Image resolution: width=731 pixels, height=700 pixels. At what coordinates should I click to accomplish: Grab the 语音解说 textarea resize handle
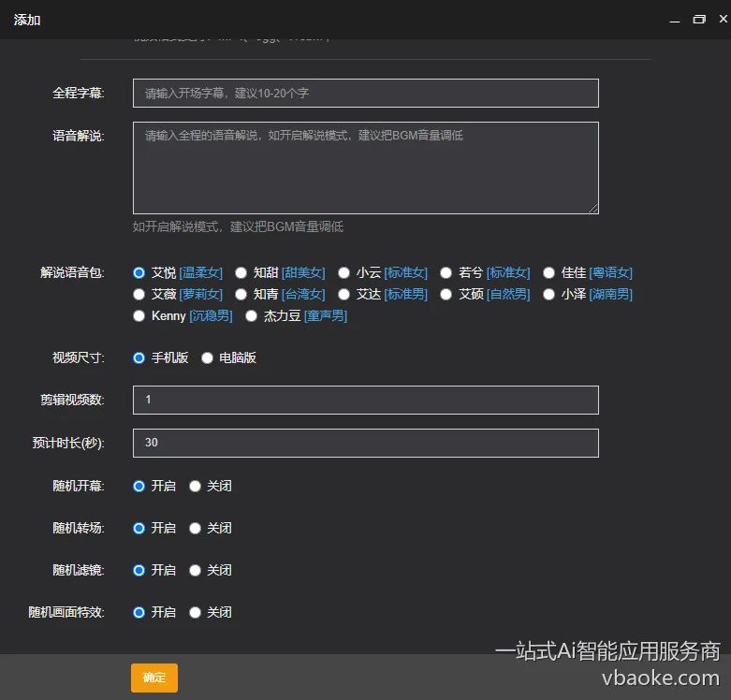tap(593, 209)
